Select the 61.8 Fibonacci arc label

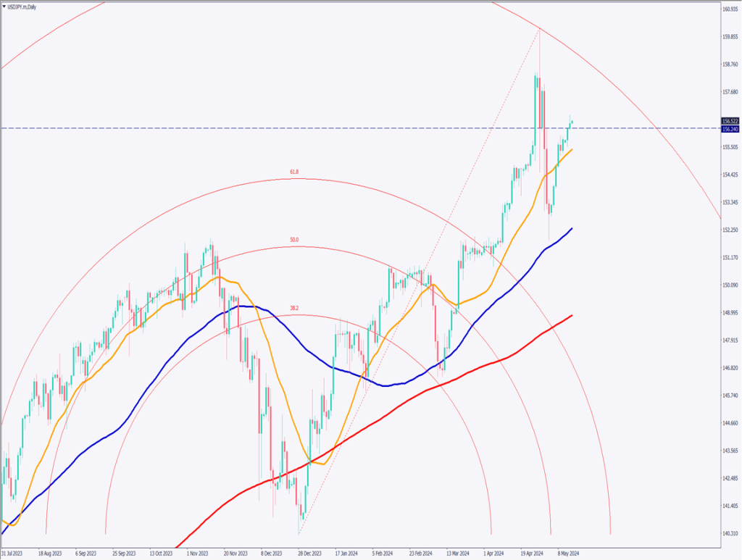click(x=293, y=172)
